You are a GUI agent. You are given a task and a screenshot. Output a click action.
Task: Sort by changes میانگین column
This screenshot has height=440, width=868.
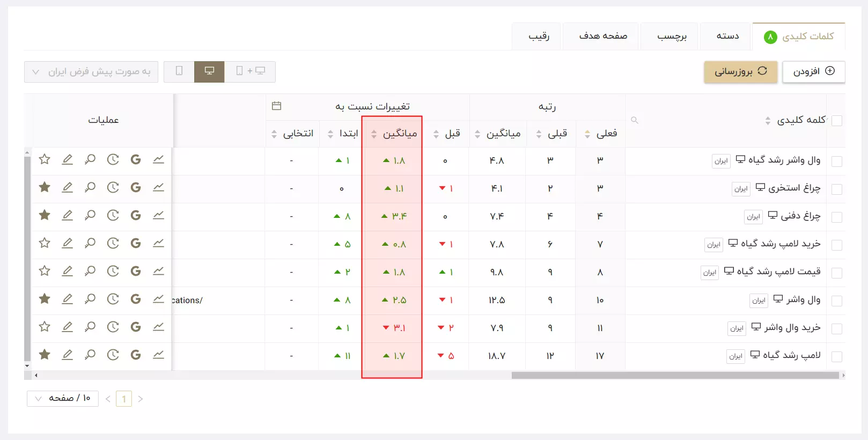point(374,134)
